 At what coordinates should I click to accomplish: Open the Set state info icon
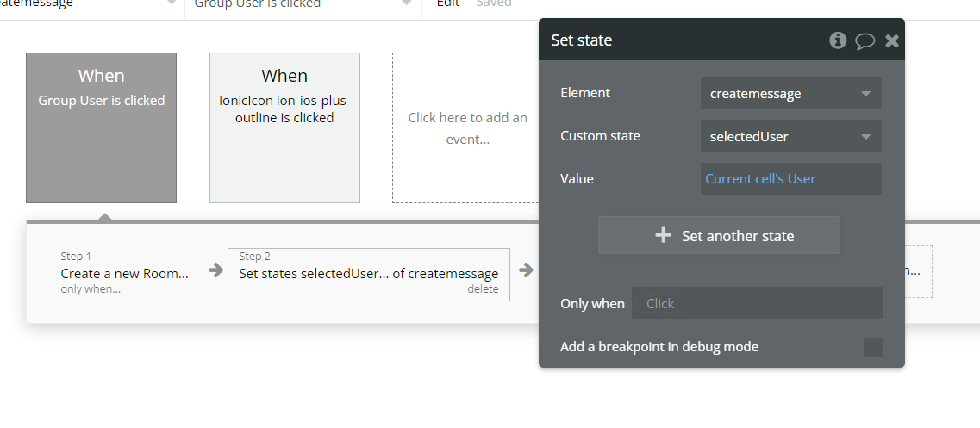coord(838,40)
